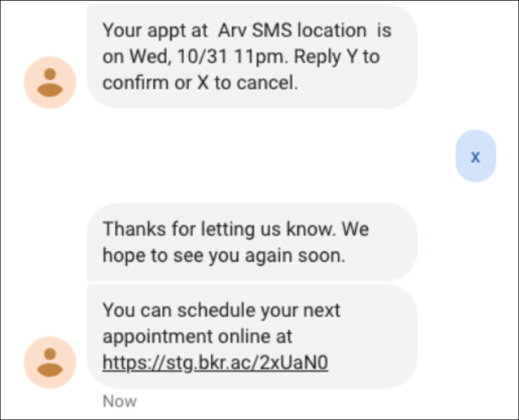Click the "11pm" time in the reminder
Viewport: 519px width, 420px height.
(259, 57)
